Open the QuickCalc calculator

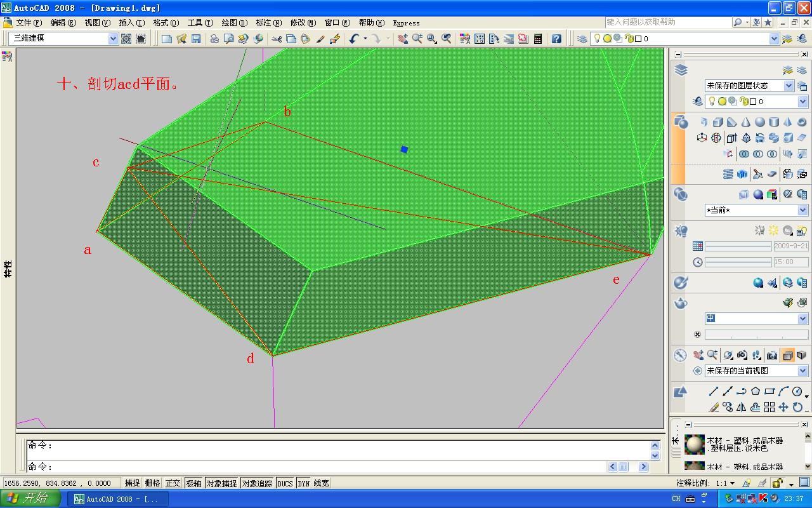pyautogui.click(x=538, y=39)
